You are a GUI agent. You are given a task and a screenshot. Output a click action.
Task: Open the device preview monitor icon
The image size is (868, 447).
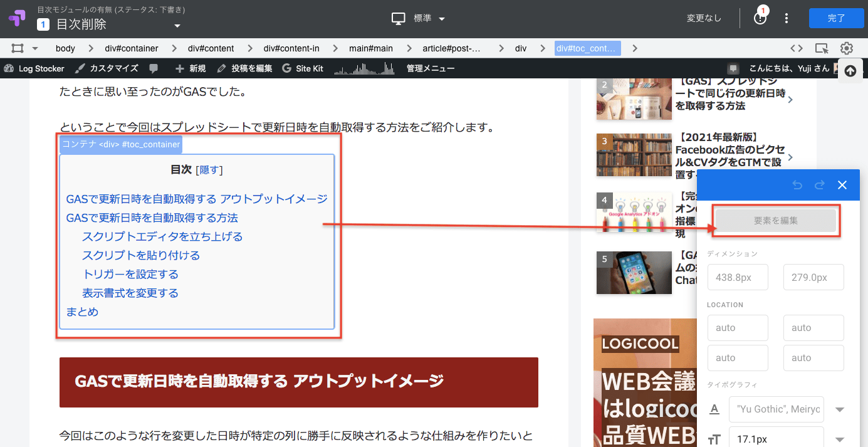tap(399, 19)
